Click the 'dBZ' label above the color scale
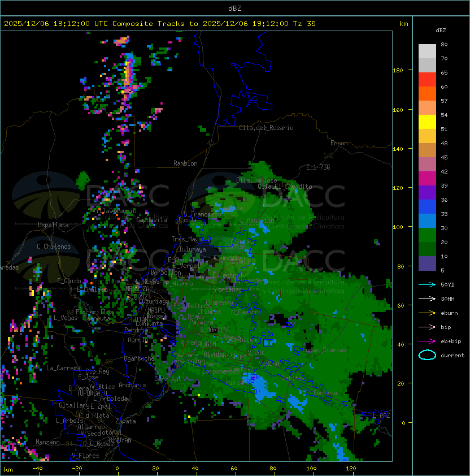 [441, 31]
